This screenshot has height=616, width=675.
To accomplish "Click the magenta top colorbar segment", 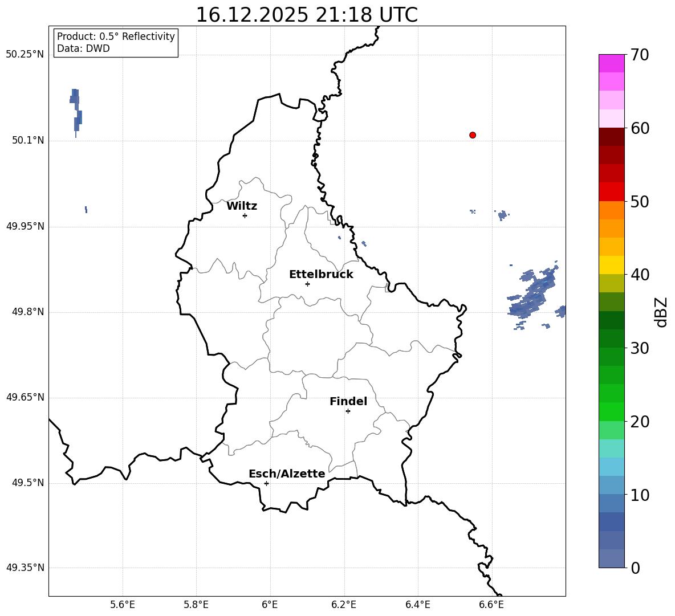I will [x=611, y=63].
